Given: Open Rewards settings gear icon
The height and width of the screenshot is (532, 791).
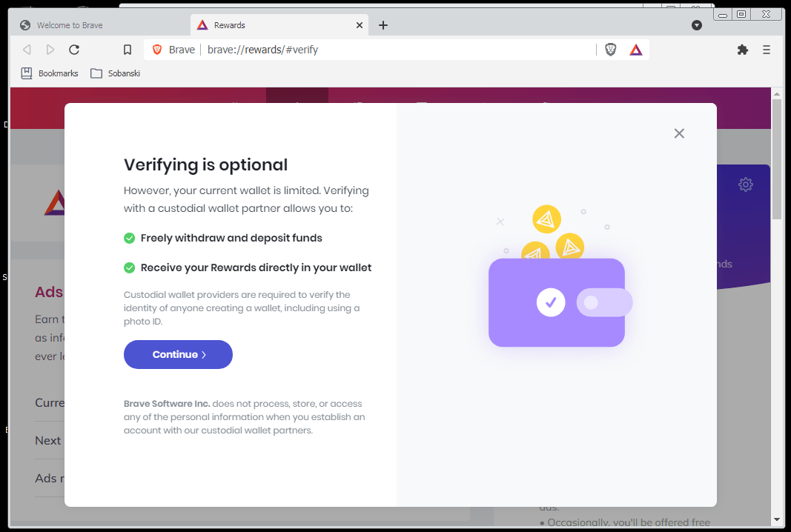Looking at the screenshot, I should pos(746,184).
